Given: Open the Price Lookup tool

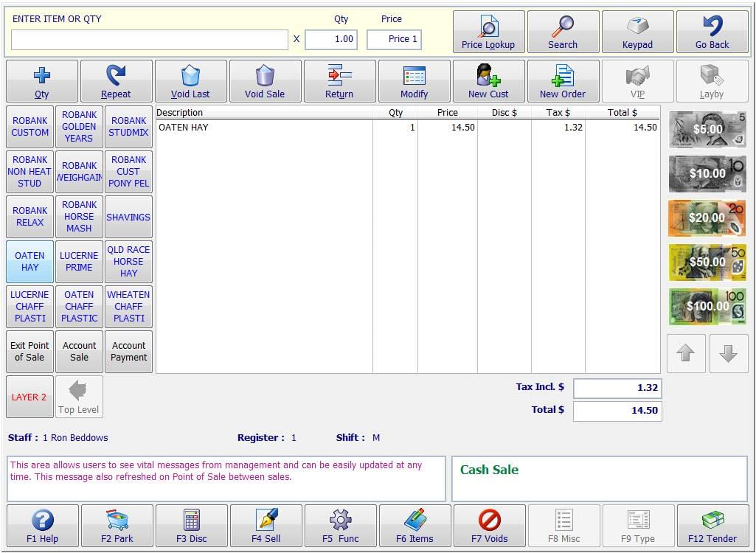Looking at the screenshot, I should coord(488,31).
